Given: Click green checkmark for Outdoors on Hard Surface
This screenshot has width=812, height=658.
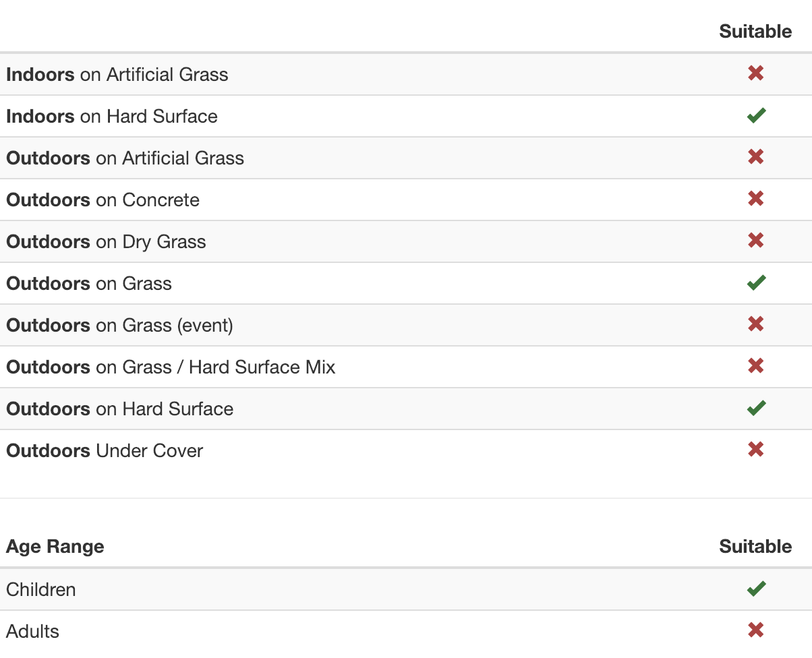Looking at the screenshot, I should (x=756, y=409).
